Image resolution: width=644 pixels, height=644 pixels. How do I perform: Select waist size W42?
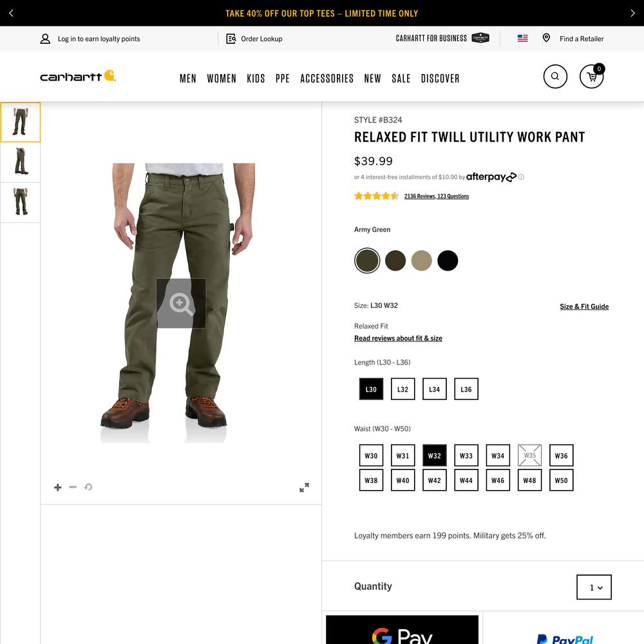click(435, 480)
